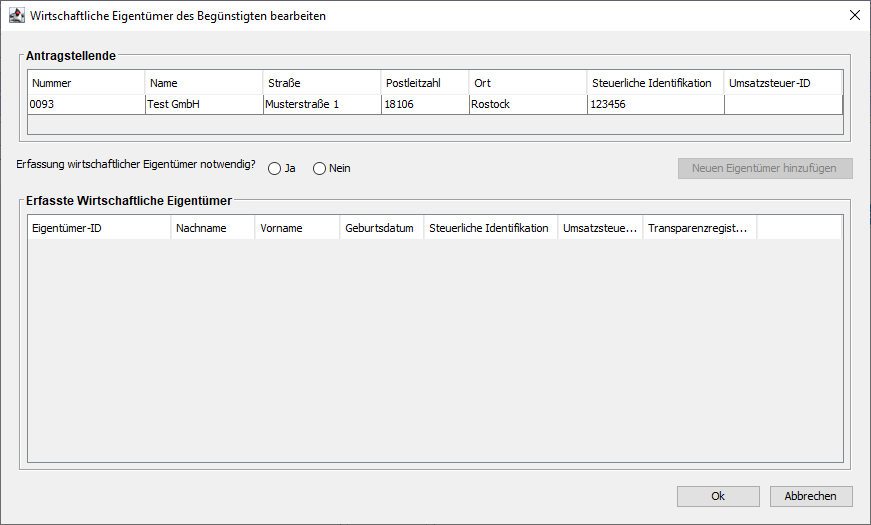Sort by Eigentümer-ID column header
The image size is (871, 525).
click(99, 228)
